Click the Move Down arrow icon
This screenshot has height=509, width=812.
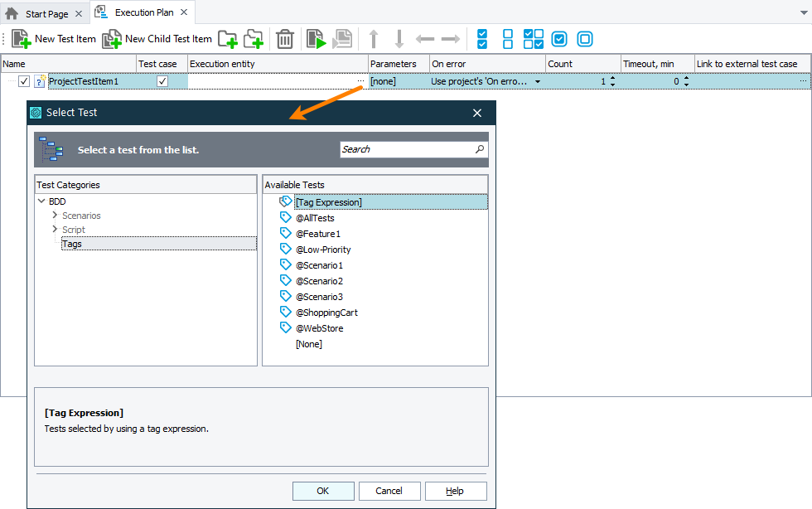pyautogui.click(x=399, y=39)
